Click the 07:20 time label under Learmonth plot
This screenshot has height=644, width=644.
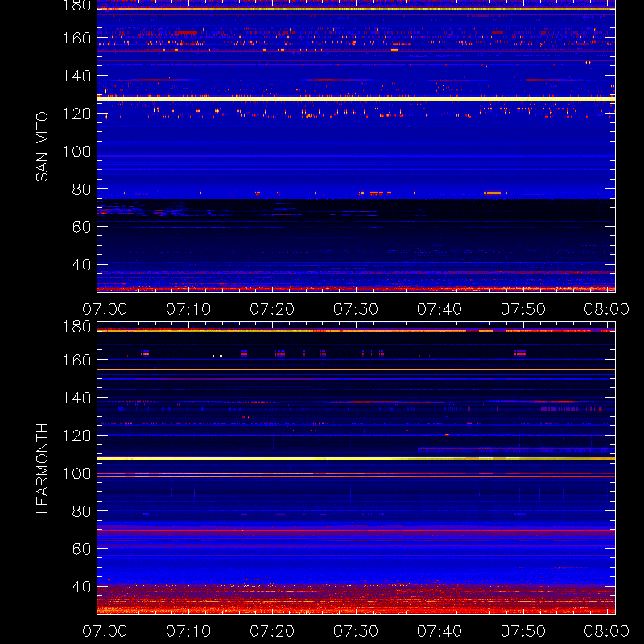(x=272, y=631)
